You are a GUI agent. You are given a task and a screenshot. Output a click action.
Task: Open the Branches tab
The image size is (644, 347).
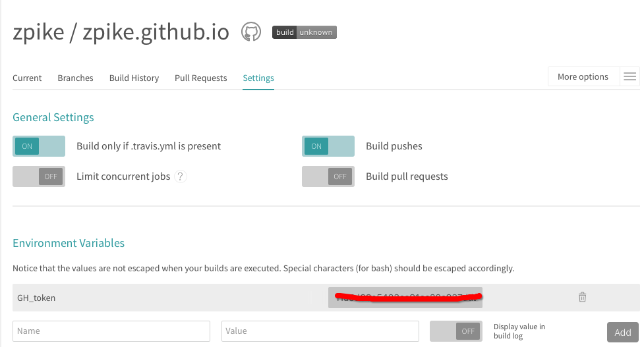75,78
